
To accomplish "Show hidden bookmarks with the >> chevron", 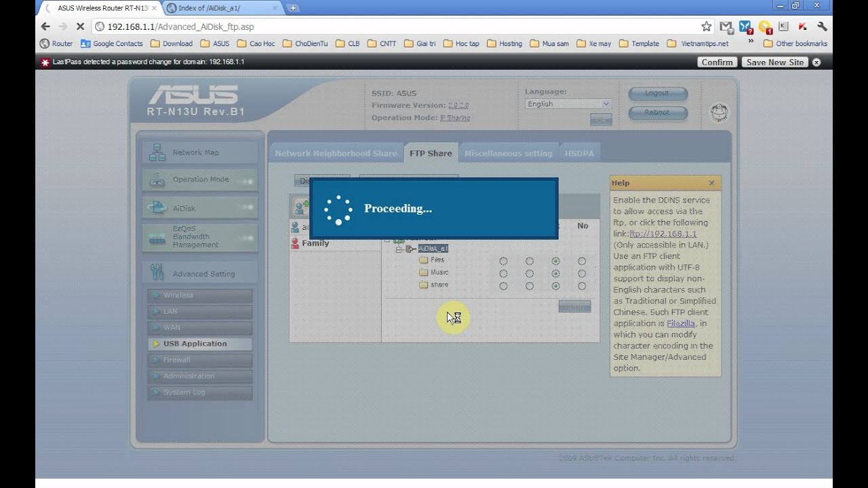I will [751, 42].
